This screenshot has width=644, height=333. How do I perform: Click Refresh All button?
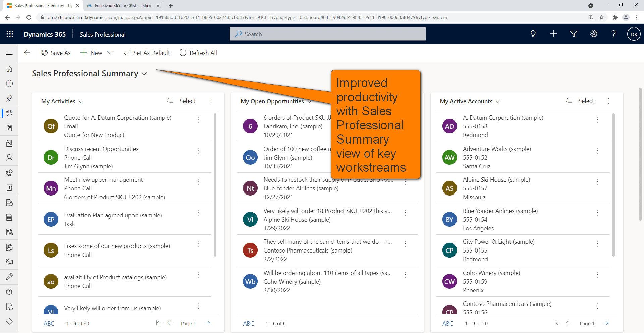(x=198, y=53)
